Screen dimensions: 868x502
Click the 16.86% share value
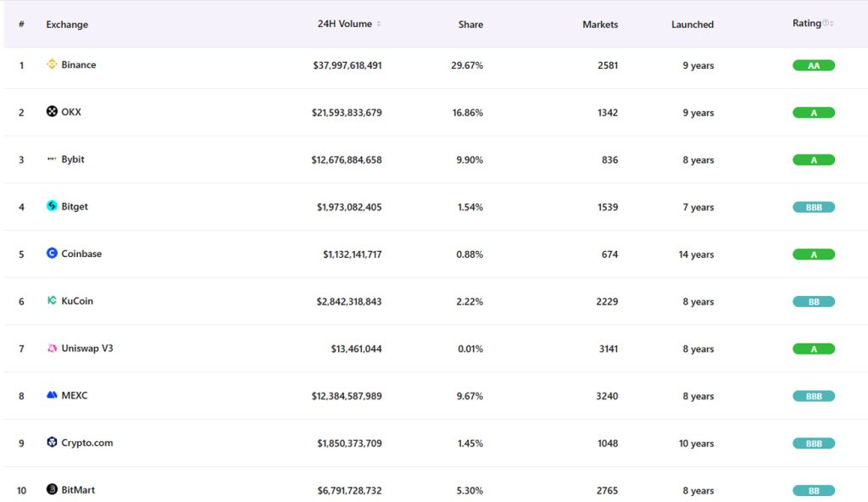tap(467, 113)
